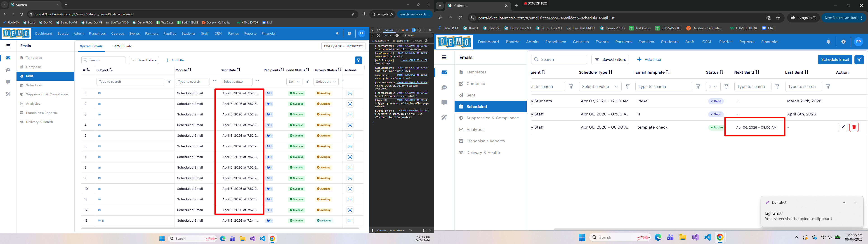Image resolution: width=868 pixels, height=244 pixels.
Task: Open the AI assistance drawer tab
Action: coord(397,230)
